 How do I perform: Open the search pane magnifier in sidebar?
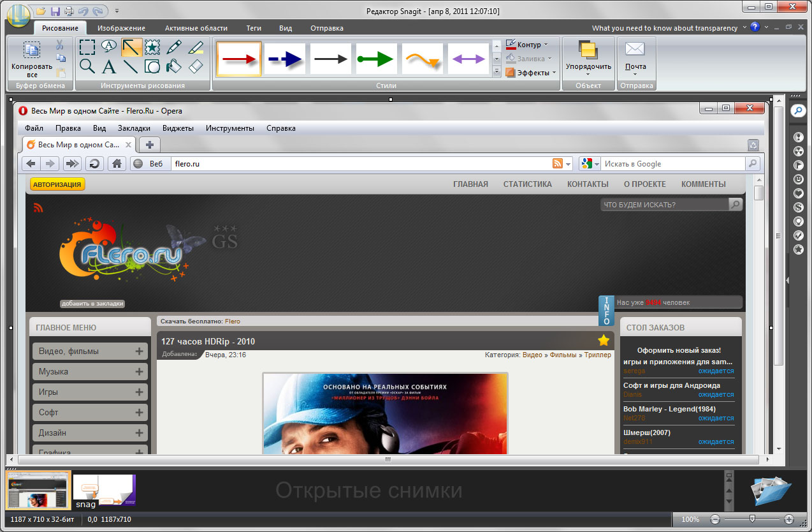click(798, 110)
